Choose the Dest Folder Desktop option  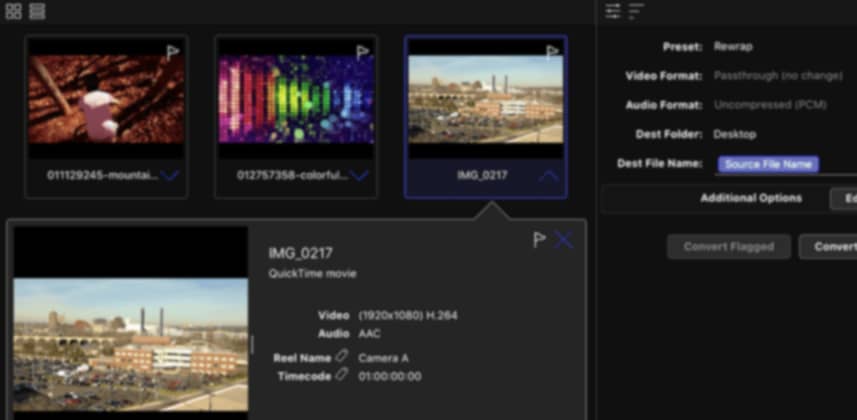coord(735,134)
